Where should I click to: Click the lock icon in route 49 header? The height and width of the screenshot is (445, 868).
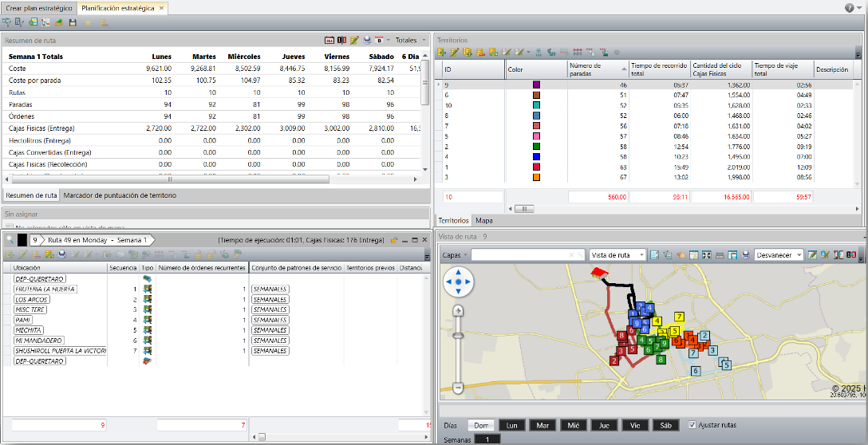393,240
